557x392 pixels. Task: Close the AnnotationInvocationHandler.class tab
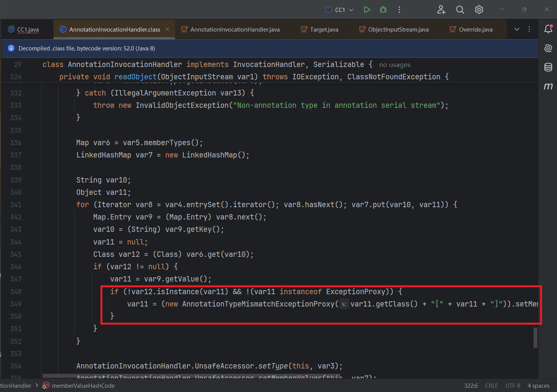167,29
